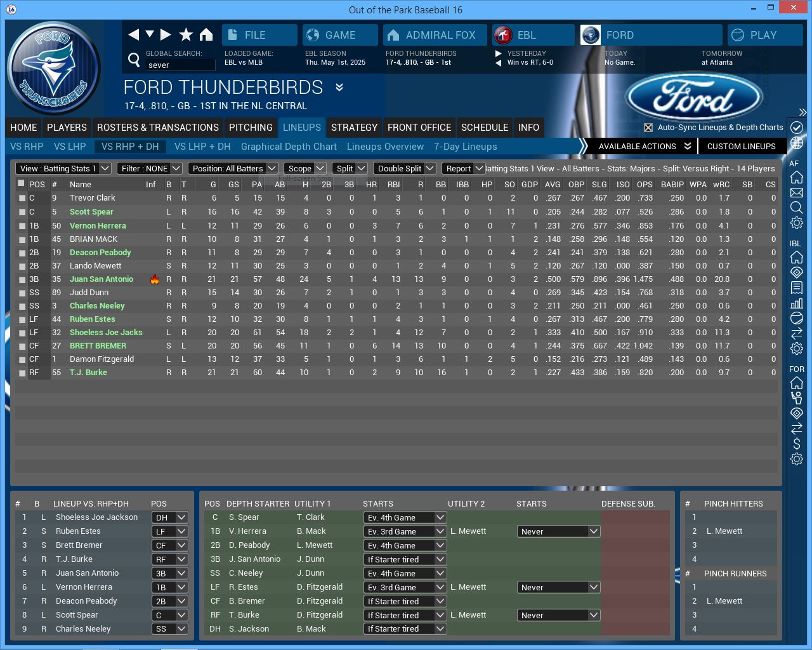The width and height of the screenshot is (812, 650).
Task: Open the IBL section news list icon
Action: 797,288
